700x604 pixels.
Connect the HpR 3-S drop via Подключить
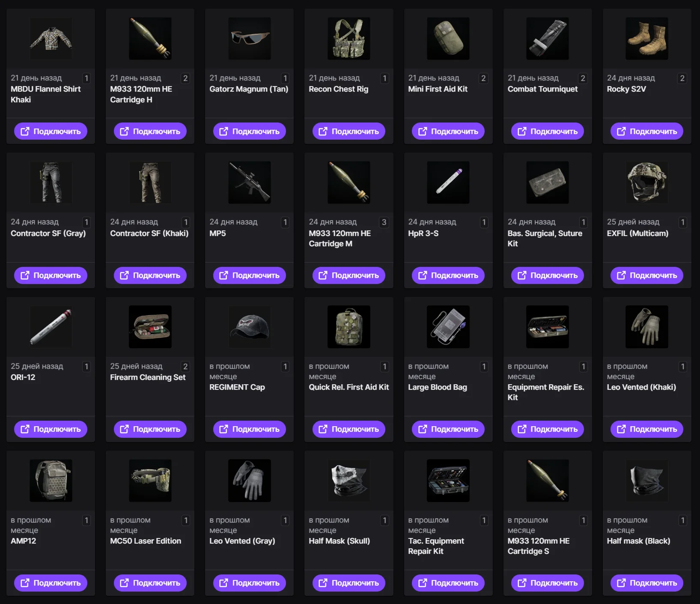click(x=448, y=275)
